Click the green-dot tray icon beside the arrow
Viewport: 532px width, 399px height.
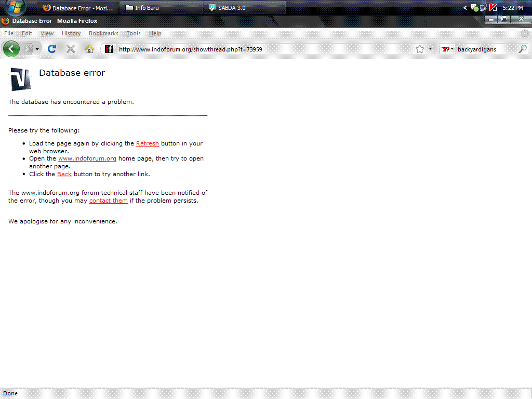click(475, 7)
